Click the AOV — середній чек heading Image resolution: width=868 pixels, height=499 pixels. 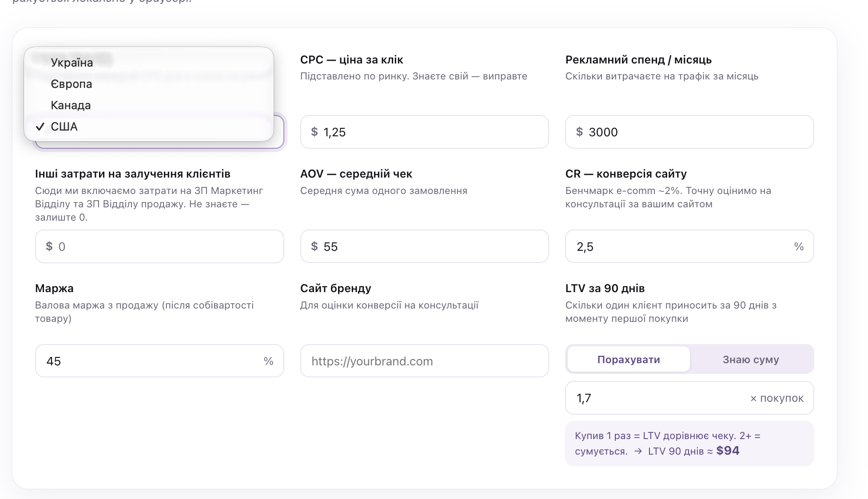tap(356, 174)
